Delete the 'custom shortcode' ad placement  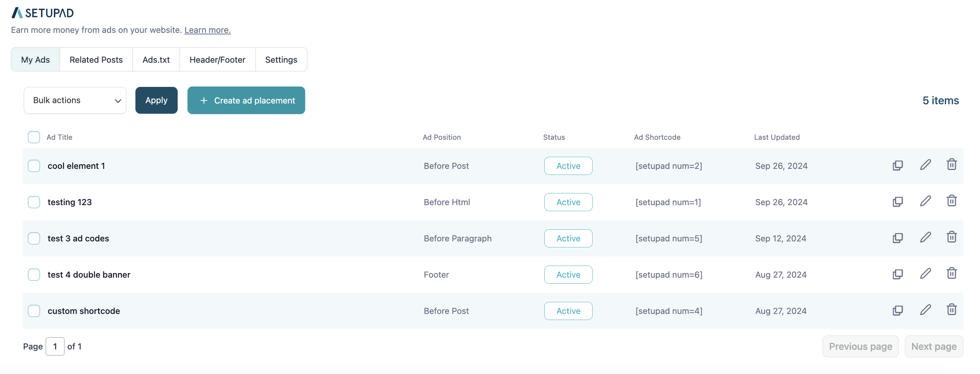[951, 310]
